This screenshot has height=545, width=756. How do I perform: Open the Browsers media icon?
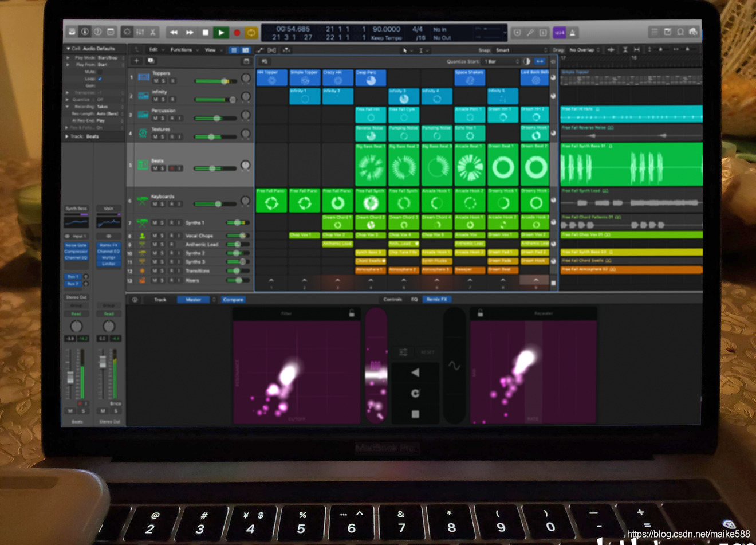tap(693, 32)
